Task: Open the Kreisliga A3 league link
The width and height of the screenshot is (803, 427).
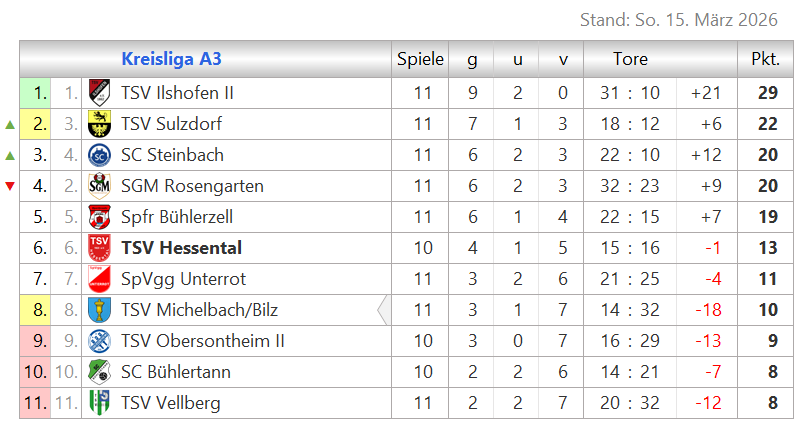Action: click(171, 59)
